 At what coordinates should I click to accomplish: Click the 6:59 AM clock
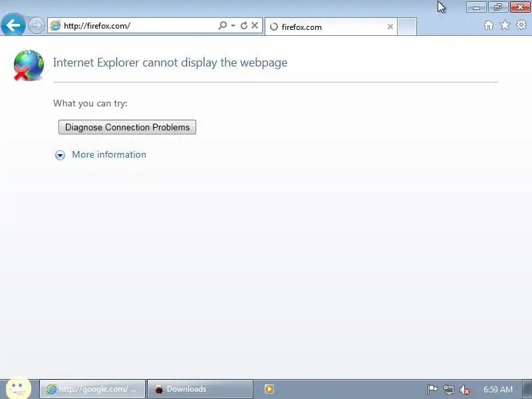pyautogui.click(x=497, y=389)
